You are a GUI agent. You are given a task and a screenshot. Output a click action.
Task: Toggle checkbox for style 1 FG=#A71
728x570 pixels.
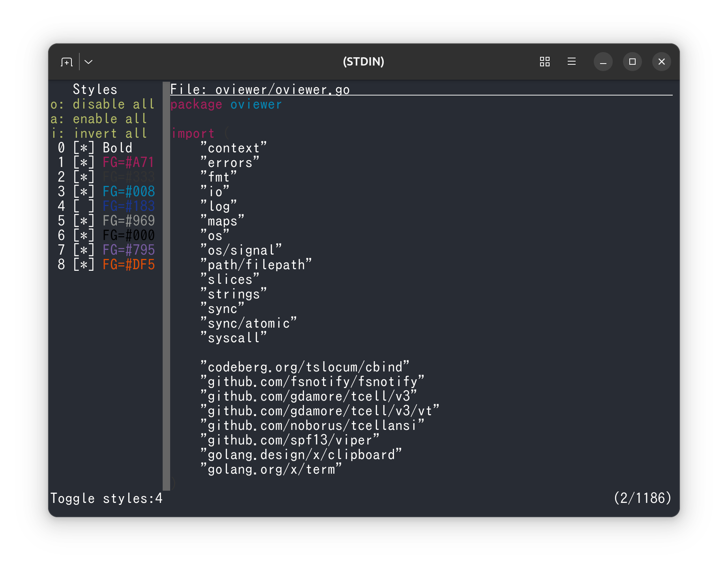84,163
